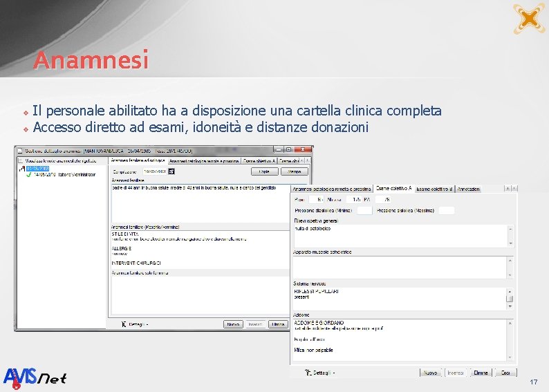Click the Nuovo button beside Esci row
The image size is (549, 392).
coord(430,373)
